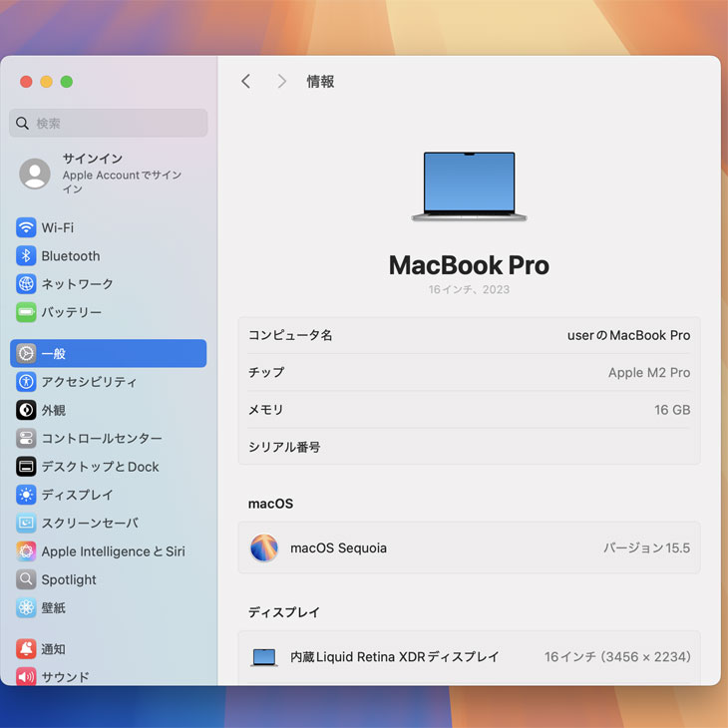This screenshot has width=728, height=728.
Task: Open アクセシビリティ icon
Action: [26, 382]
